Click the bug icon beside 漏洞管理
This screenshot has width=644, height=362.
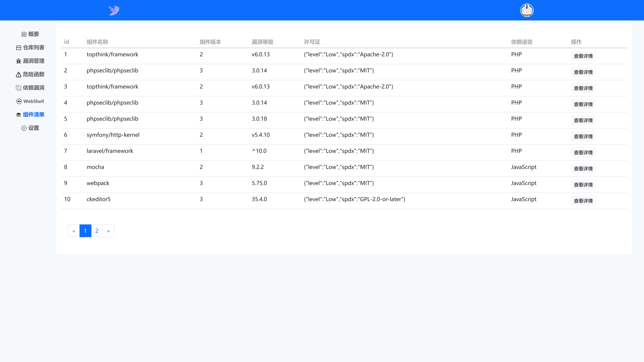(18, 61)
